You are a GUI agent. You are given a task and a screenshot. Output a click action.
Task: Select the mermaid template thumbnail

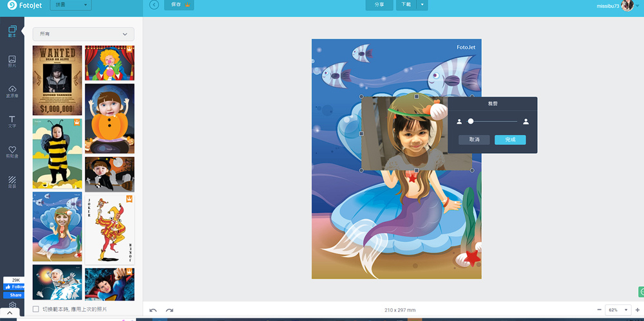[x=57, y=226]
